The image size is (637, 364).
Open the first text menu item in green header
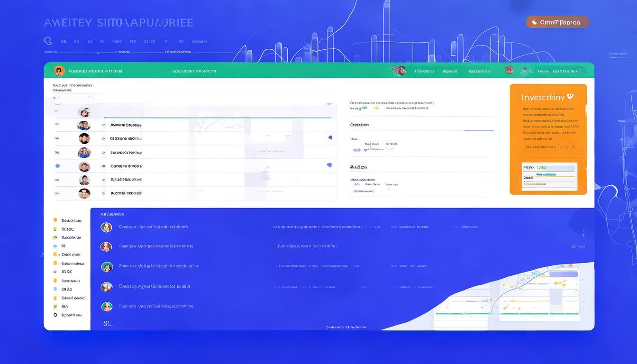pos(424,72)
